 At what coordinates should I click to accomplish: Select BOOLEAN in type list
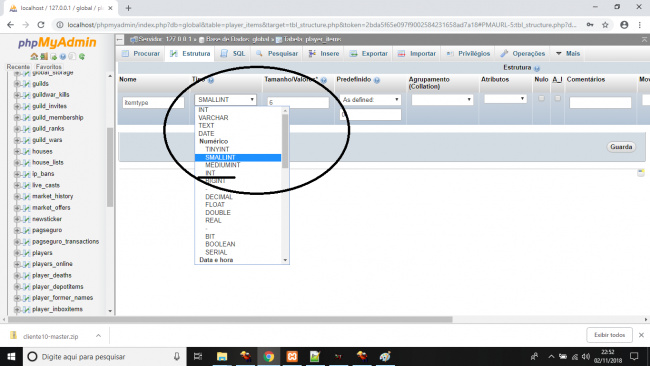(220, 244)
